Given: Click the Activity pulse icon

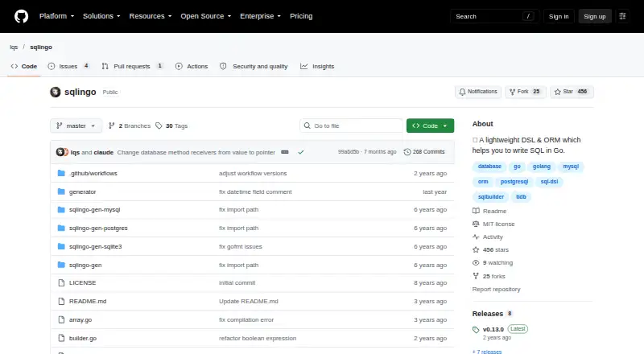Looking at the screenshot, I should click(x=476, y=237).
